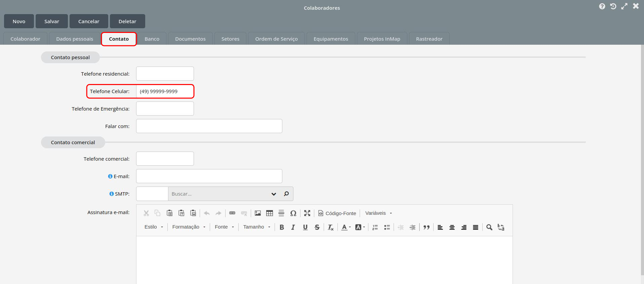Click the Paste icon in editor toolbar
This screenshot has width=644, height=284.
tap(170, 213)
